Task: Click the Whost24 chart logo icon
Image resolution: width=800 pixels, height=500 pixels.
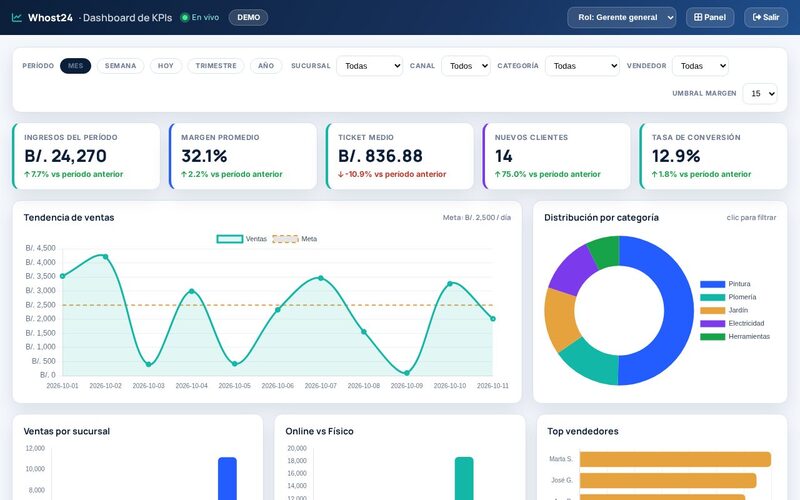Action: (x=17, y=17)
